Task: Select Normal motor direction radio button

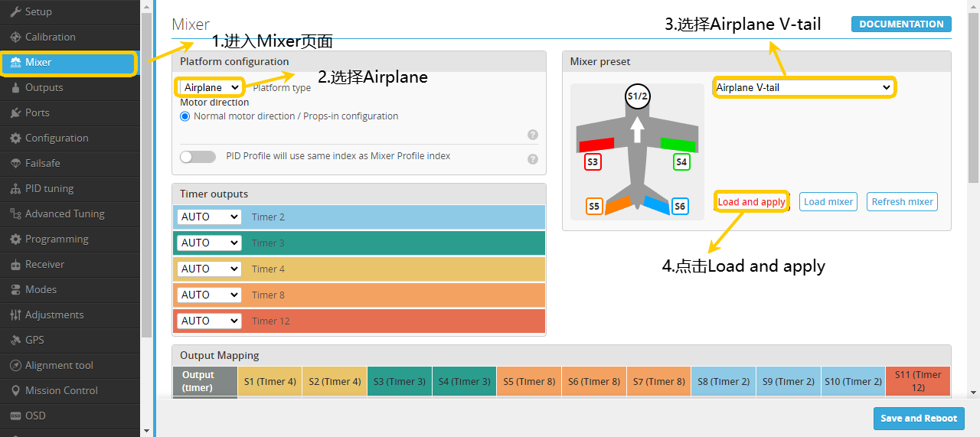Action: click(x=185, y=116)
